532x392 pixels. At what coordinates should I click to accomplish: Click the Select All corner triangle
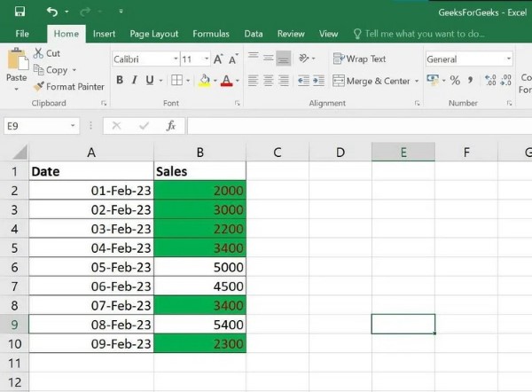point(20,152)
